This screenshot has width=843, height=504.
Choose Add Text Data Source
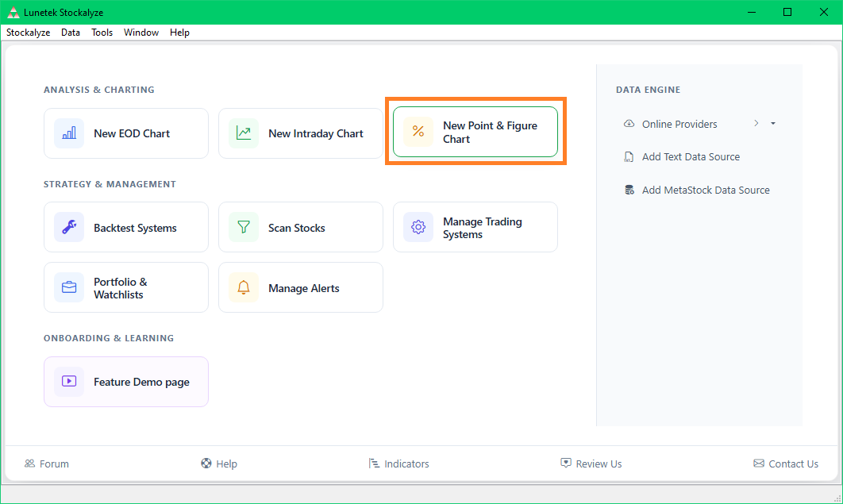pyautogui.click(x=691, y=157)
